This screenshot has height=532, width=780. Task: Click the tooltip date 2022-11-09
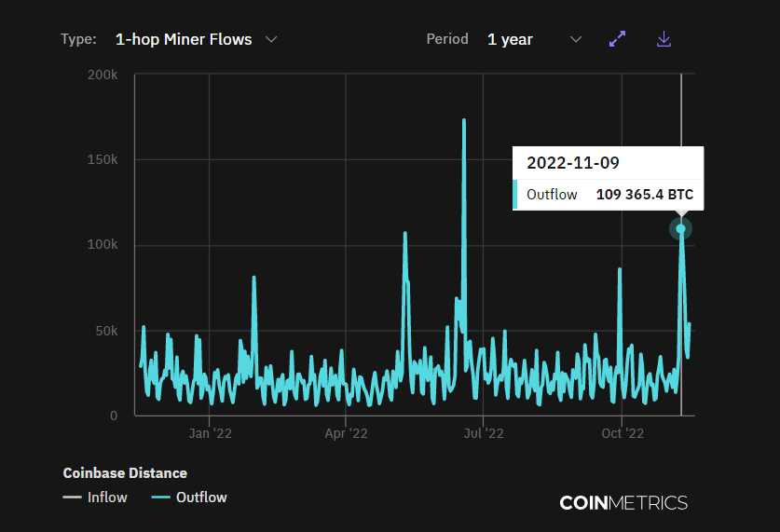(x=573, y=163)
